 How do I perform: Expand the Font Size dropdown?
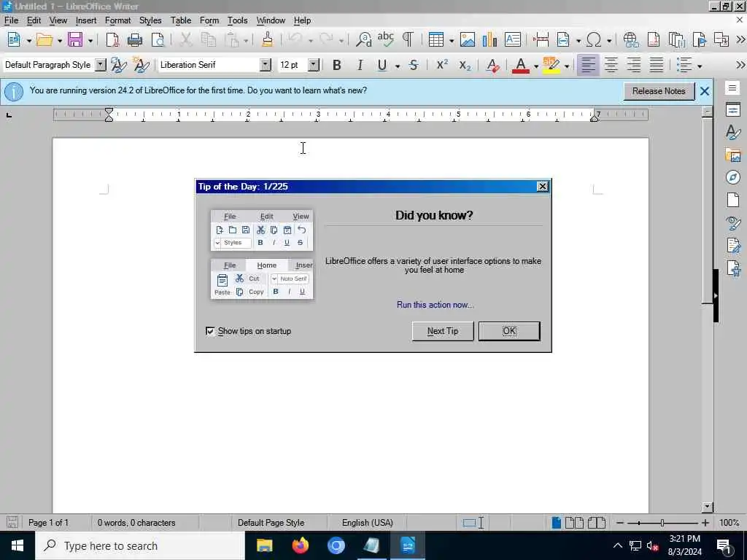click(x=313, y=65)
